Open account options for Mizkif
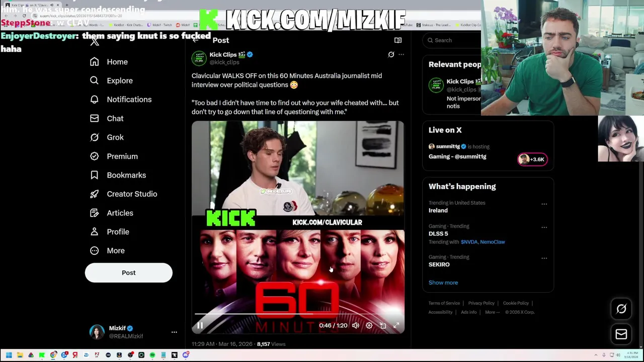This screenshot has height=362, width=644. point(174,332)
